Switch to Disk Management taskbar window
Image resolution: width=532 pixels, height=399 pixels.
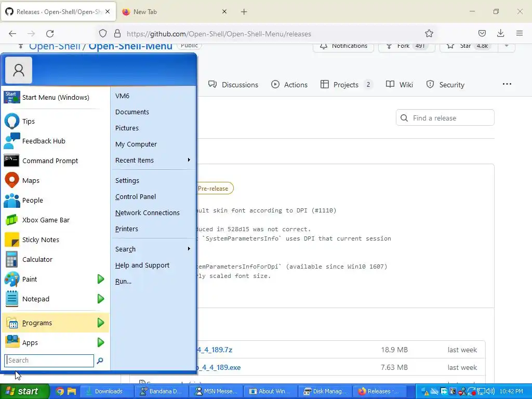[x=325, y=391]
